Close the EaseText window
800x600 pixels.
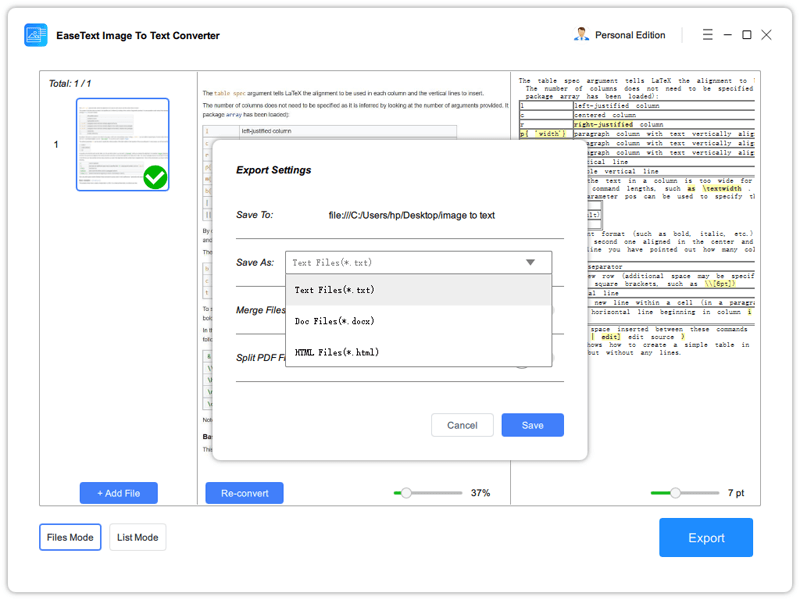coord(766,35)
